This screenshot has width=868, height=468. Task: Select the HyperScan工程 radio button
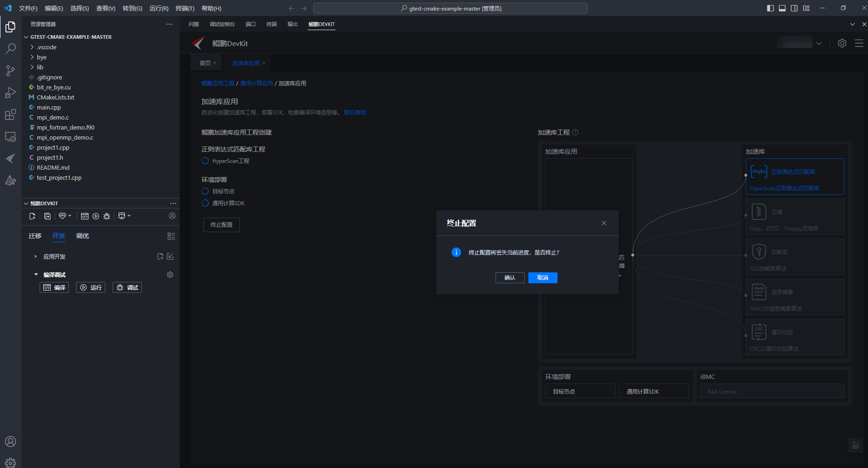(x=205, y=161)
